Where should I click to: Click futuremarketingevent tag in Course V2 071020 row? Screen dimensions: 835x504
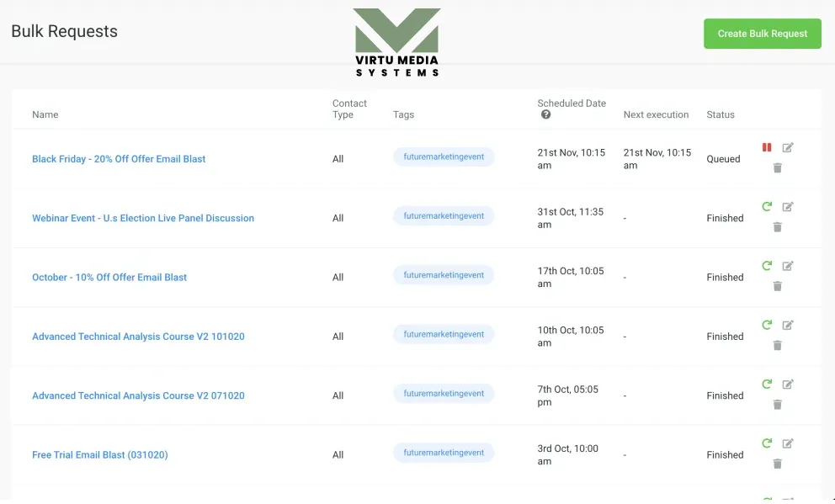pos(444,393)
